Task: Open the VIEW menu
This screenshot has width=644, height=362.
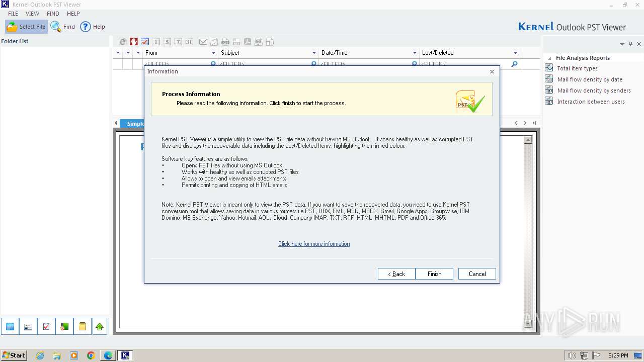Action: click(x=32, y=14)
